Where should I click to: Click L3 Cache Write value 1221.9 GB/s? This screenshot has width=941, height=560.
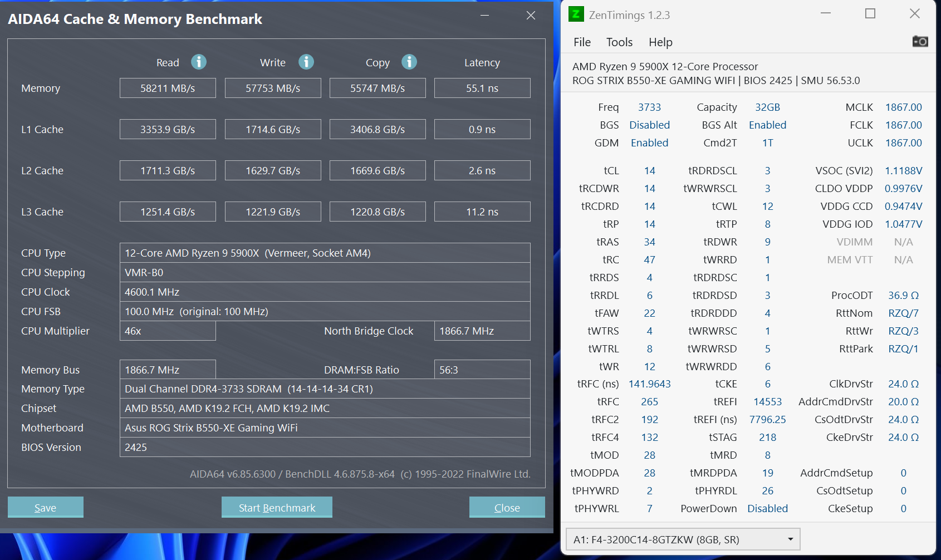click(x=273, y=212)
